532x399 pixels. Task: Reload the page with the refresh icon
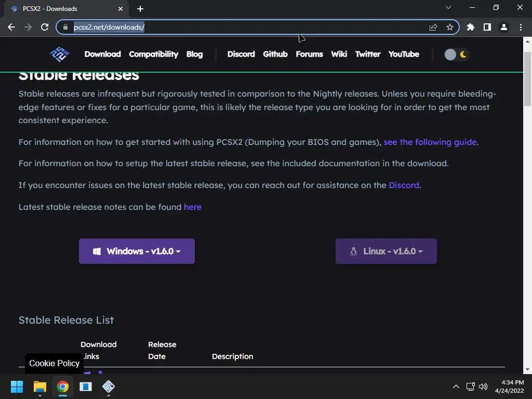point(45,27)
